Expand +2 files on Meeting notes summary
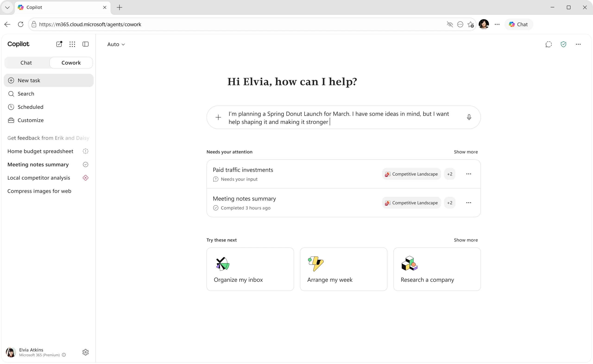The image size is (593, 364). tap(450, 203)
